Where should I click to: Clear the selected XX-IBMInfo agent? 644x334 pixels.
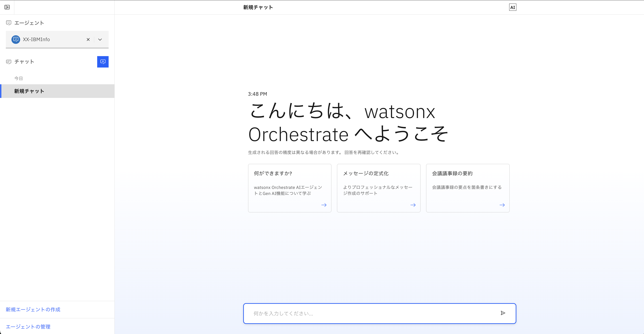pyautogui.click(x=88, y=39)
